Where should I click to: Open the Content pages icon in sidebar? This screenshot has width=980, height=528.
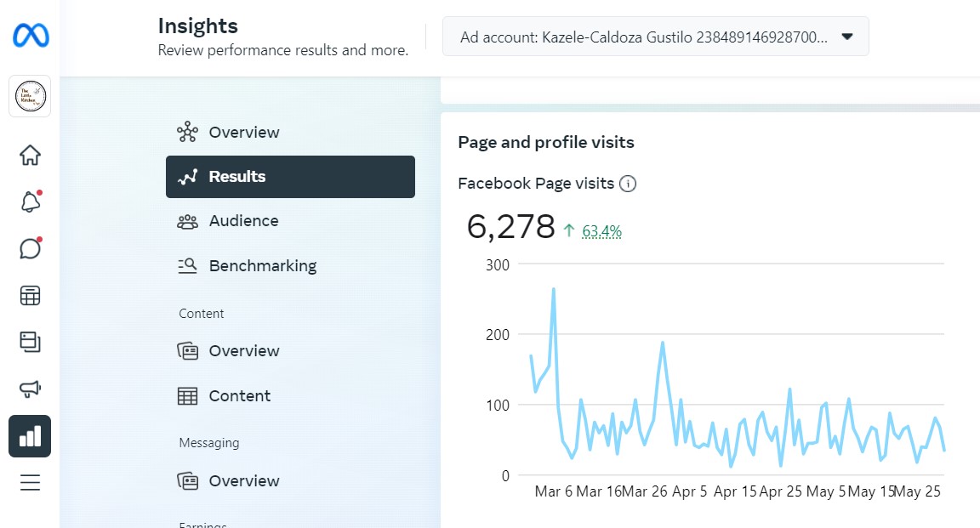[30, 342]
